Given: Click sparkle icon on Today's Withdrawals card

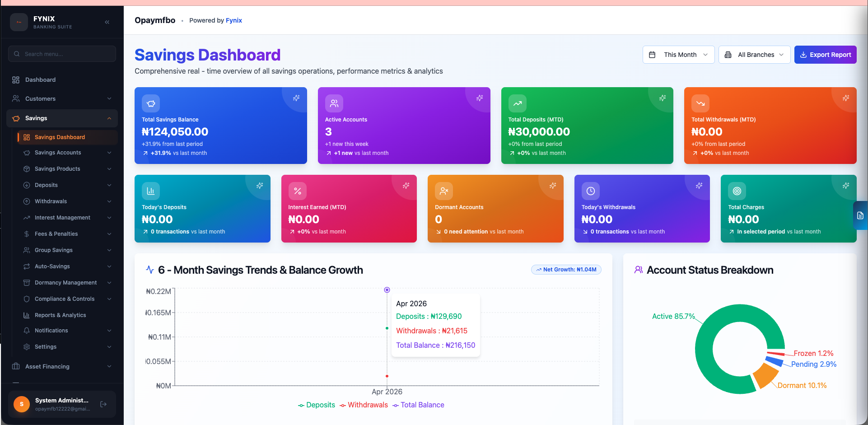Looking at the screenshot, I should [699, 185].
